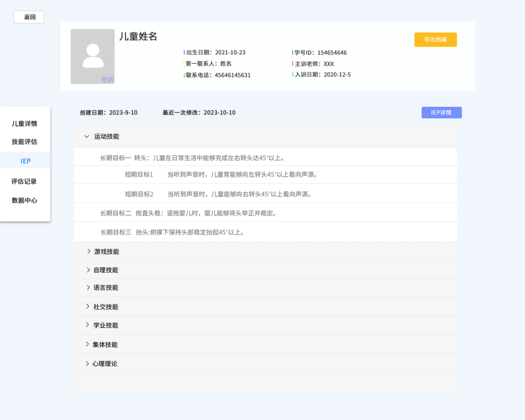Open 儿童详情 in the sidebar

(x=24, y=123)
